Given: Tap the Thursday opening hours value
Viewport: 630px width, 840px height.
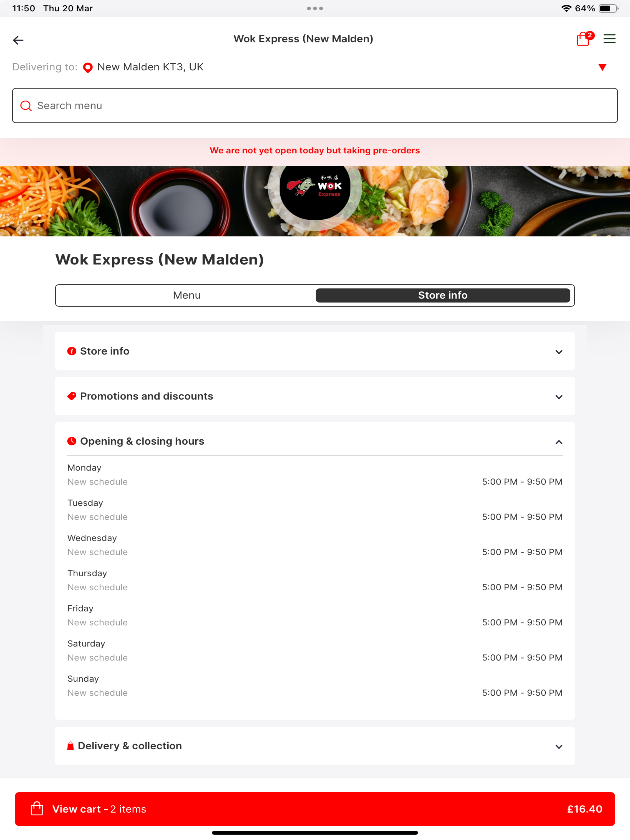Looking at the screenshot, I should [x=522, y=588].
